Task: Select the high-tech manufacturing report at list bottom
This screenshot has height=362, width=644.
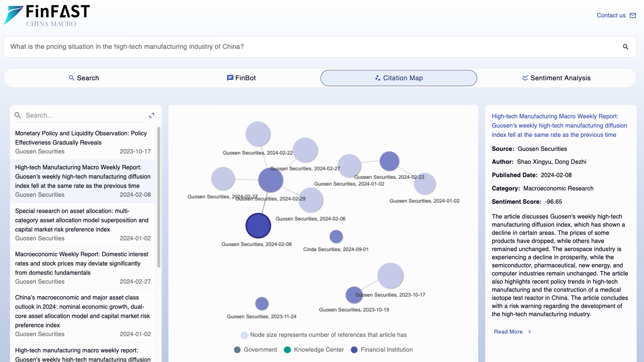Action: [83, 353]
